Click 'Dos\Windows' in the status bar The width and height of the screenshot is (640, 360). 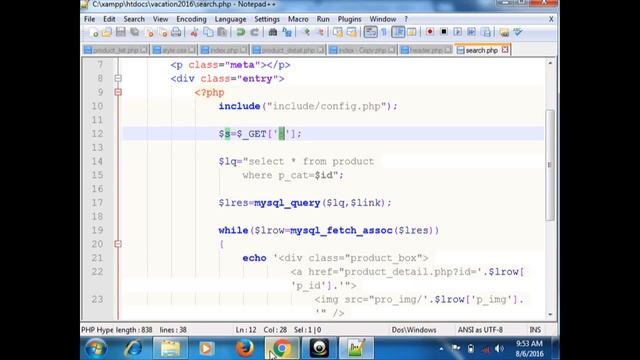click(414, 330)
